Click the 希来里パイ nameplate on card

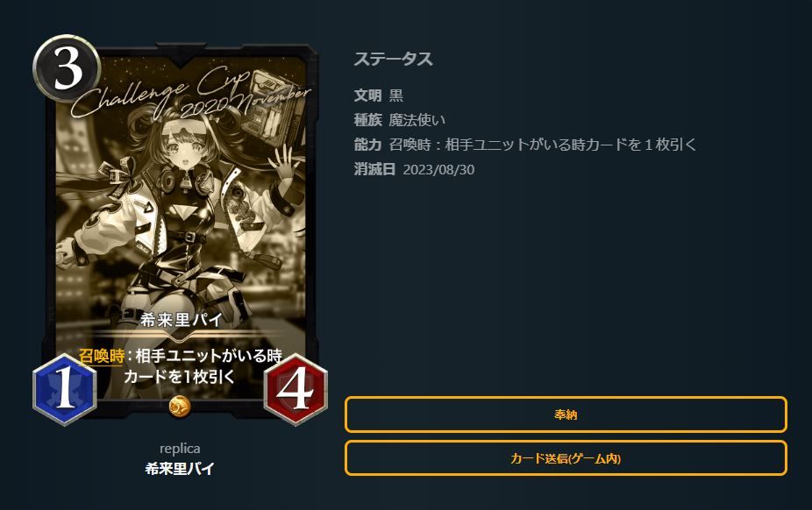(x=182, y=320)
